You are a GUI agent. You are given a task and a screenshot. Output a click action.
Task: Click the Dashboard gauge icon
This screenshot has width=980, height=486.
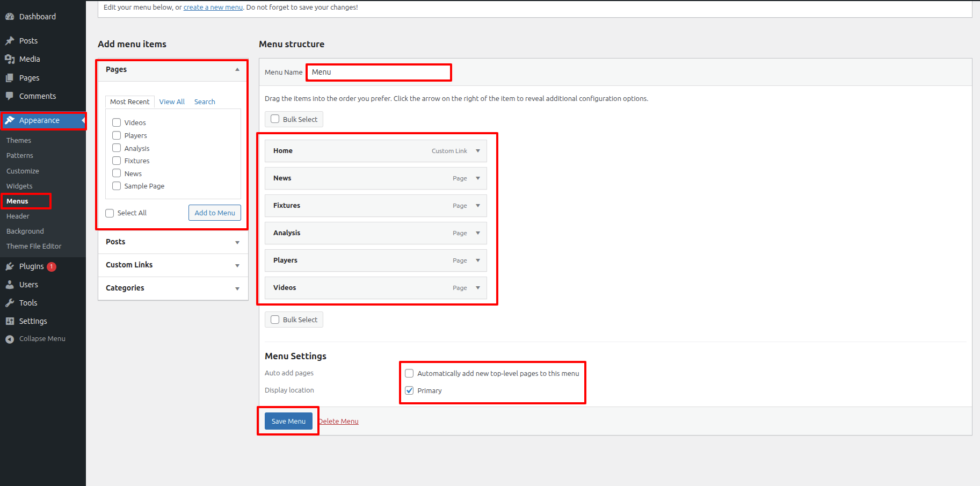point(10,17)
